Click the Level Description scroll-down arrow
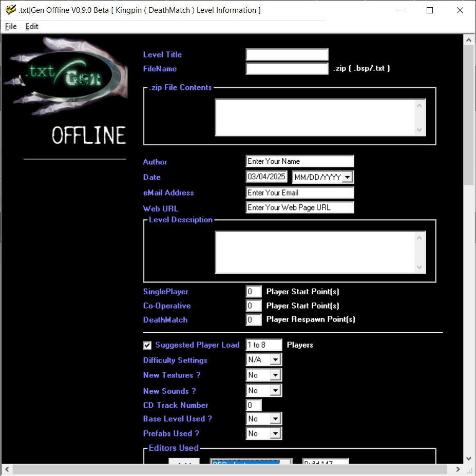Image resolution: width=476 pixels, height=476 pixels. click(x=420, y=267)
